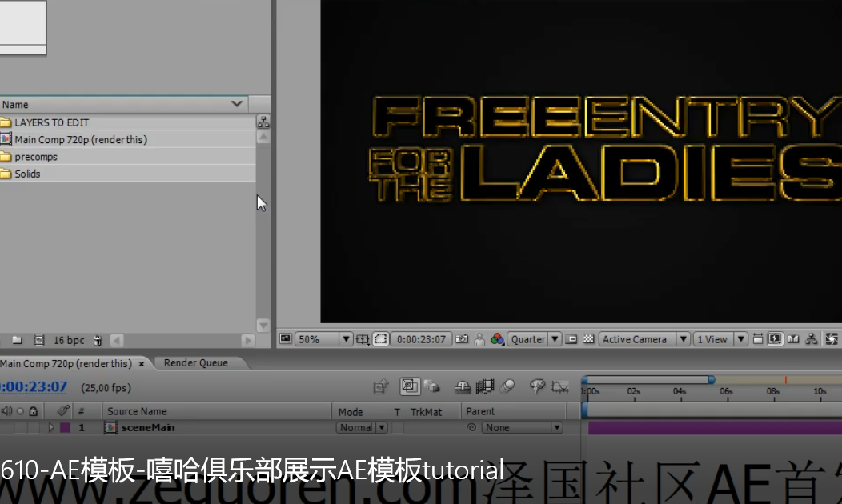The width and height of the screenshot is (842, 504).
Task: Click the Always Preview This View icon
Action: pos(285,338)
